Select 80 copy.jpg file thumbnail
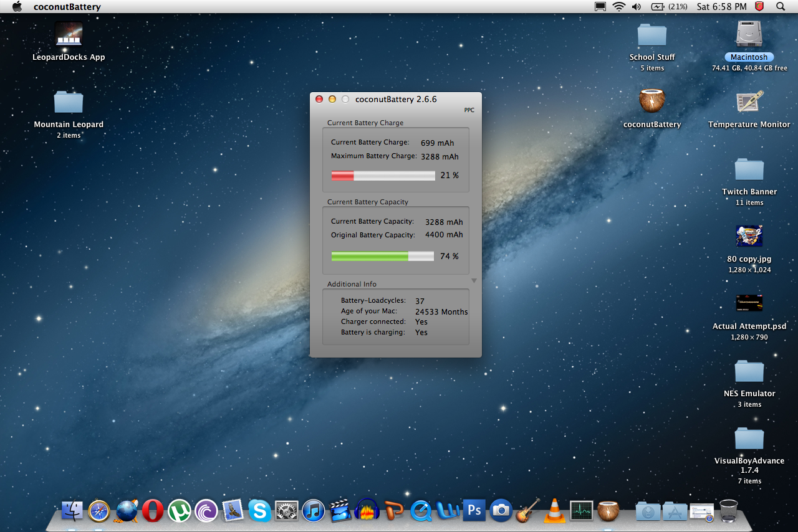The image size is (798, 532). tap(749, 237)
